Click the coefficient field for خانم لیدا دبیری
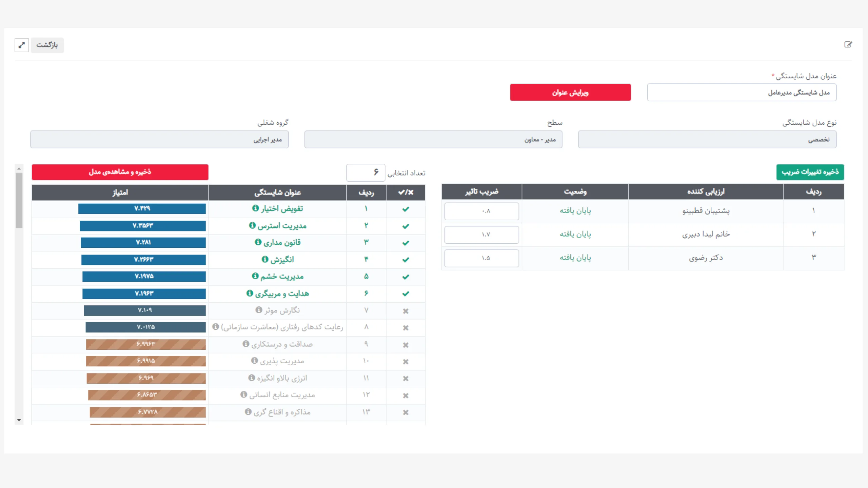Viewport: 868px width, 488px height. [x=481, y=234]
